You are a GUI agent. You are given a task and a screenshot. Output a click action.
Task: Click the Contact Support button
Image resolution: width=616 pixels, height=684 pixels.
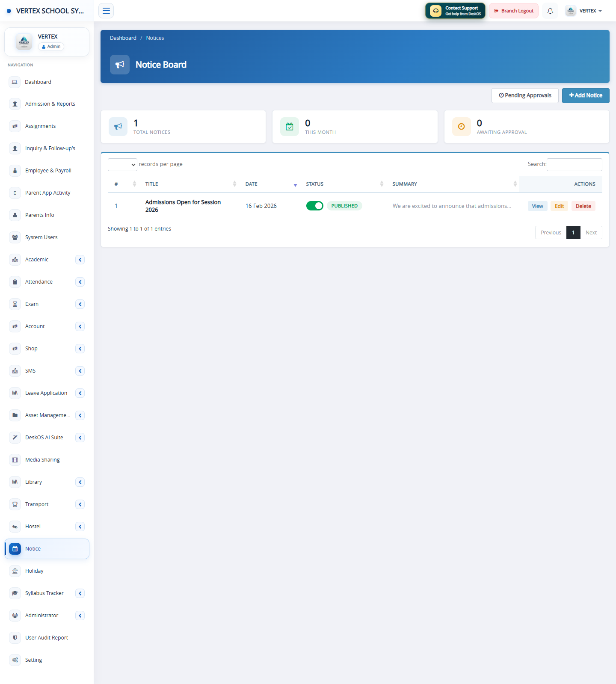pos(455,11)
